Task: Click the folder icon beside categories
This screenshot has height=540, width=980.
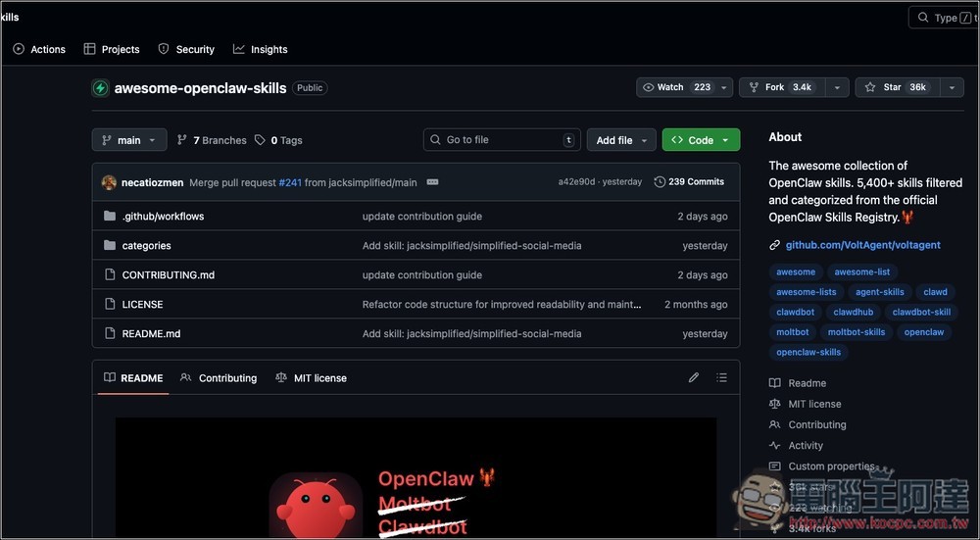Action: pyautogui.click(x=110, y=245)
